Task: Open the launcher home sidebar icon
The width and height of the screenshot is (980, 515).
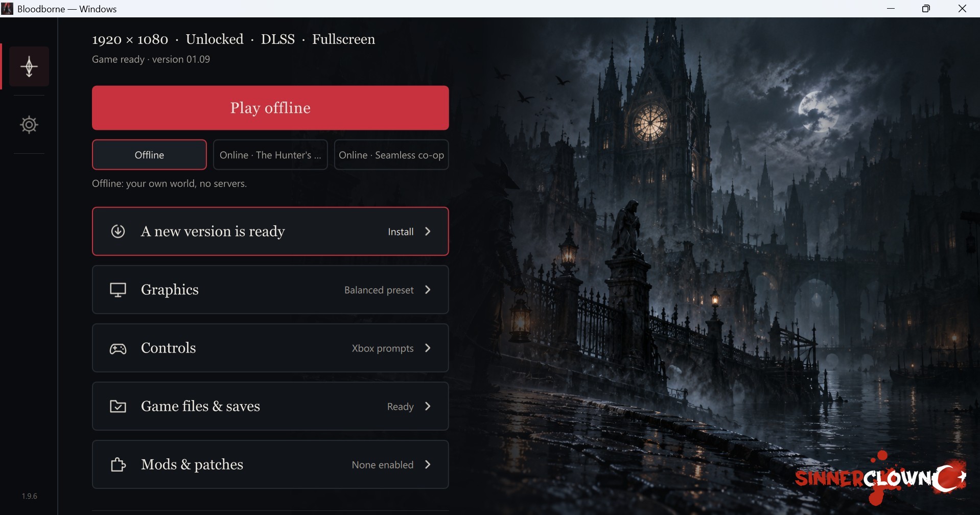Action: (30, 67)
